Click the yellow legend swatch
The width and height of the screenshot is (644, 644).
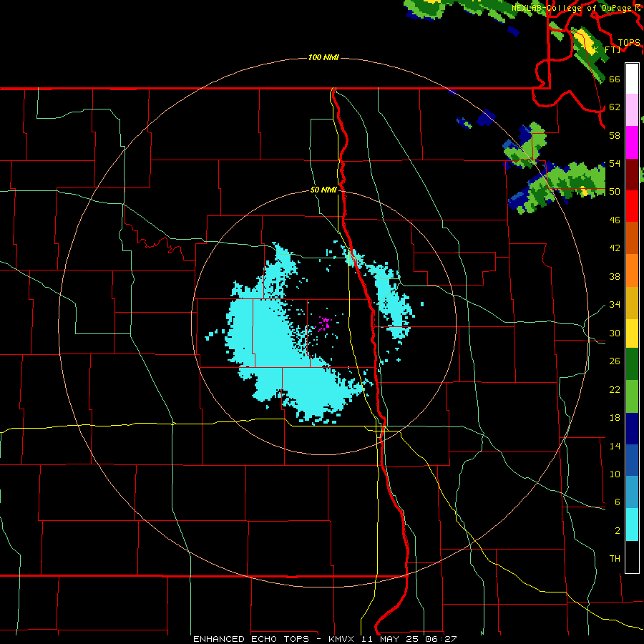click(632, 333)
